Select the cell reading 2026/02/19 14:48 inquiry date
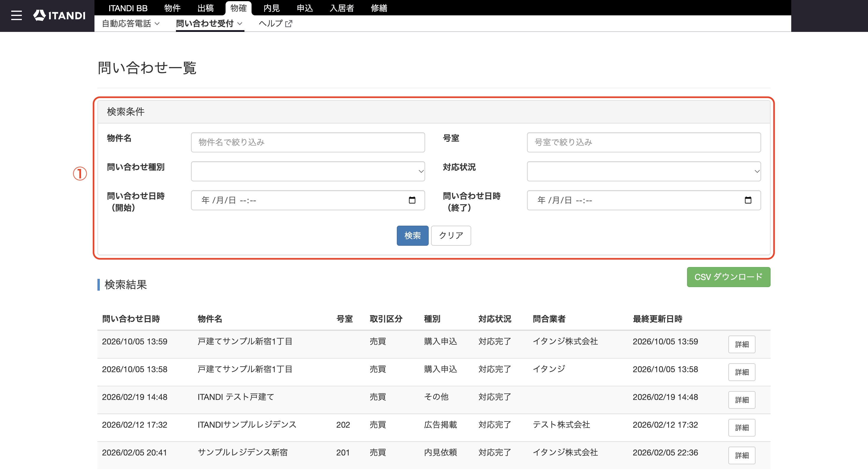The height and width of the screenshot is (472, 868). pos(134,397)
